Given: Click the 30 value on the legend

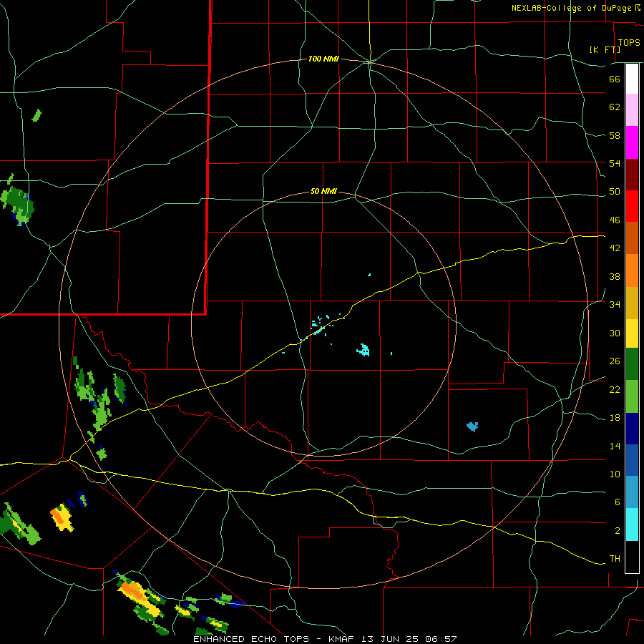Looking at the screenshot, I should click(x=615, y=333).
